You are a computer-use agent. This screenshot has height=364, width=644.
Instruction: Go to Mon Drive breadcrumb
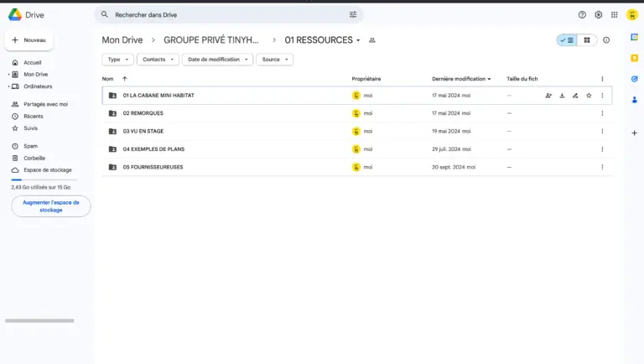pyautogui.click(x=122, y=40)
